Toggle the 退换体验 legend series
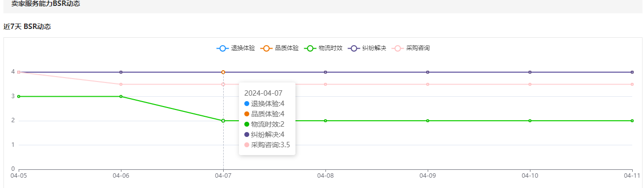The image size is (644, 188). click(x=236, y=48)
